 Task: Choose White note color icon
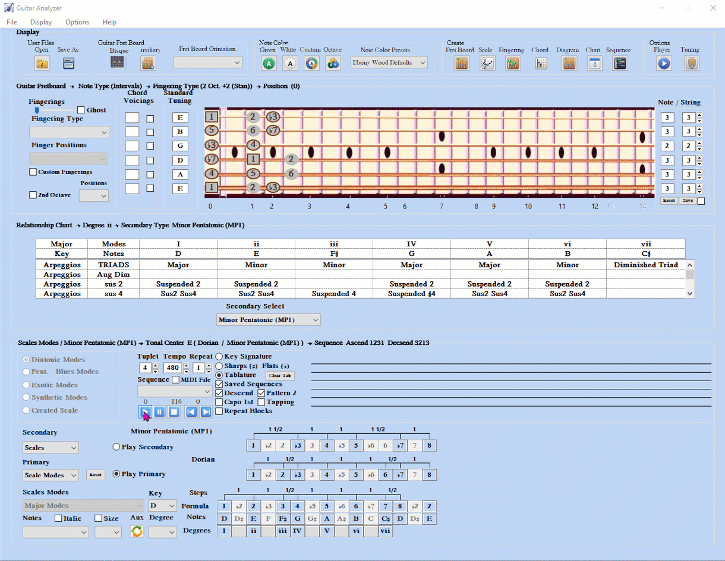pos(290,63)
